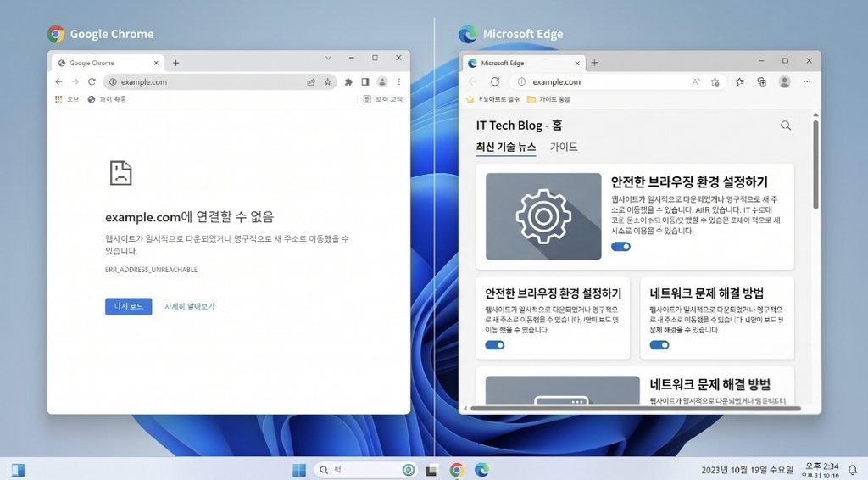Switch to the 가이드 tab
Screen dimensions: 868x480
coord(564,148)
